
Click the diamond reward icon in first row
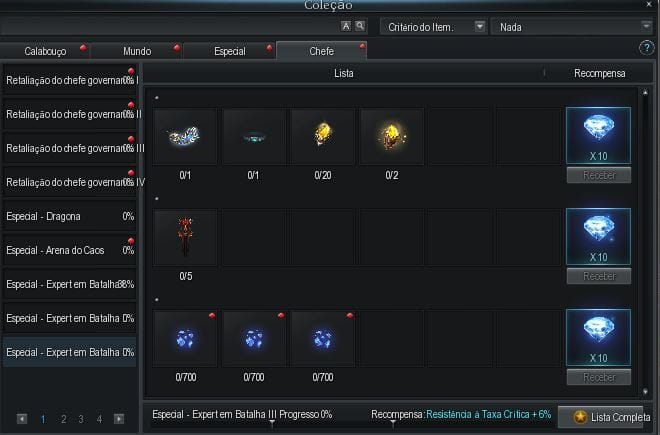pos(598,135)
